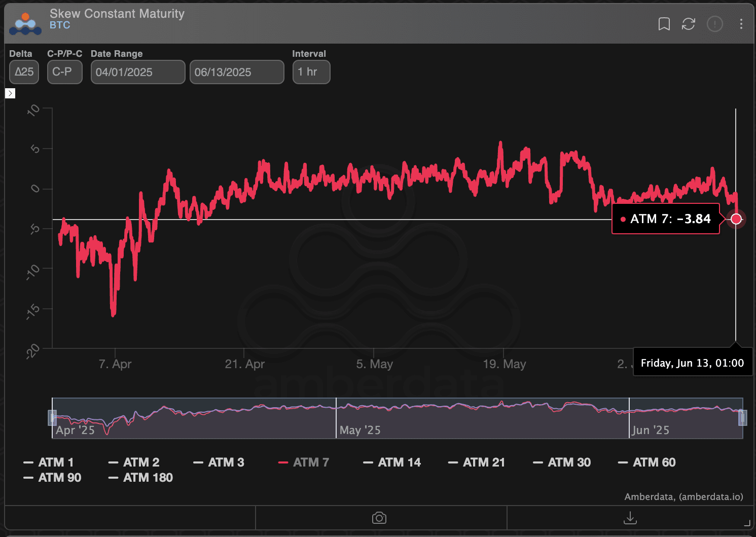The width and height of the screenshot is (756, 537).
Task: Capture a chart snapshot with the camera icon
Action: click(x=379, y=518)
